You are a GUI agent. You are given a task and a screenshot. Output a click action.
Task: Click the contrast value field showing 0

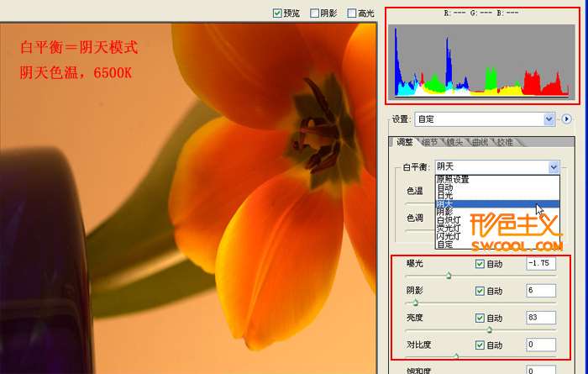coord(541,345)
